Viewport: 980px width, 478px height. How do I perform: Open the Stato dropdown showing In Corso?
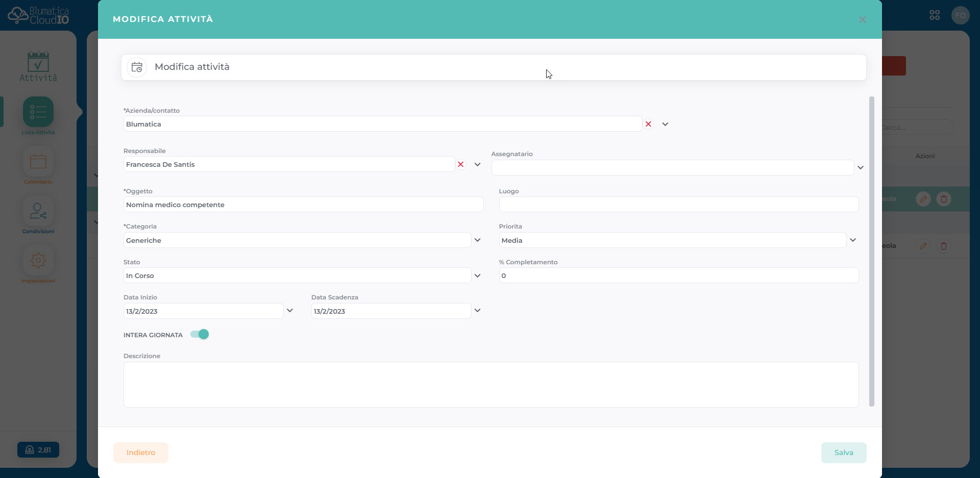[477, 275]
